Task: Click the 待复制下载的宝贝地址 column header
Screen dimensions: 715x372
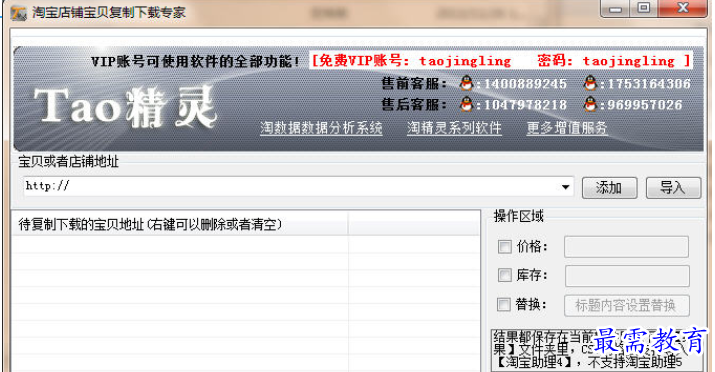Action: pyautogui.click(x=180, y=224)
